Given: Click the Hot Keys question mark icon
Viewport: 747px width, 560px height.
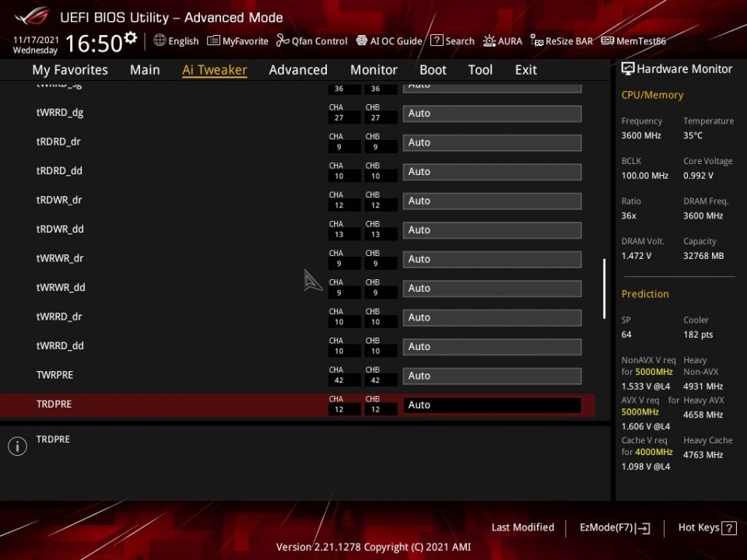Looking at the screenshot, I should click(x=729, y=528).
